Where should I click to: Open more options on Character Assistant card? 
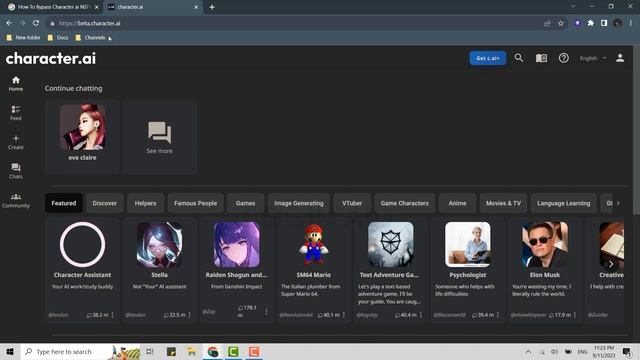click(113, 315)
